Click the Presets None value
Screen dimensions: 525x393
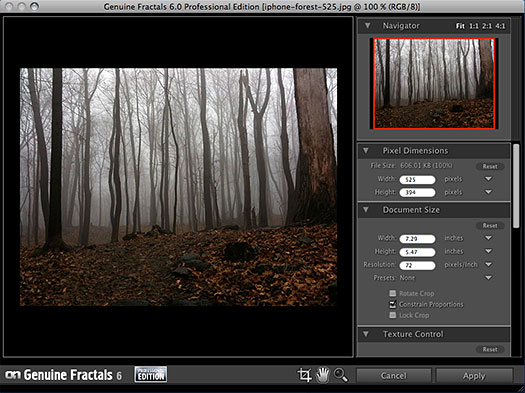tap(407, 278)
